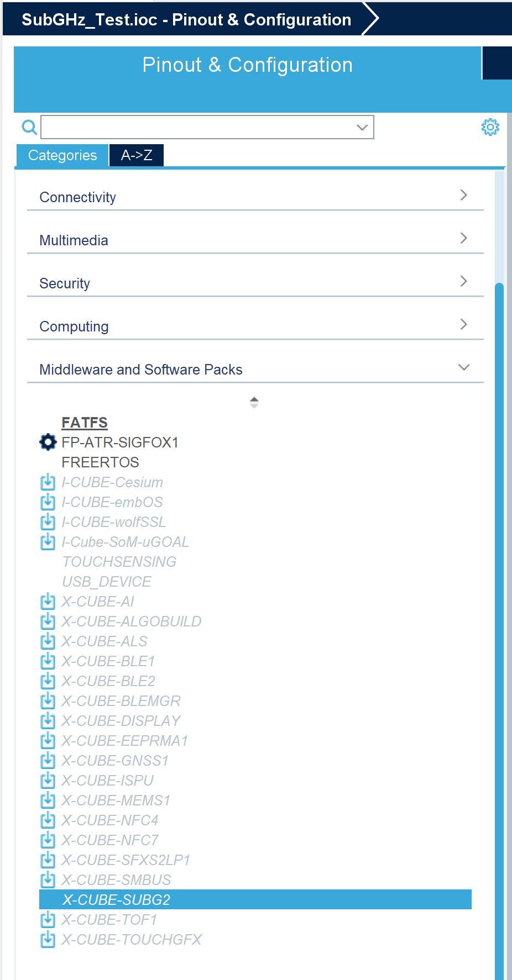512x980 pixels.
Task: Select the FATFS middleware entry
Action: [85, 423]
